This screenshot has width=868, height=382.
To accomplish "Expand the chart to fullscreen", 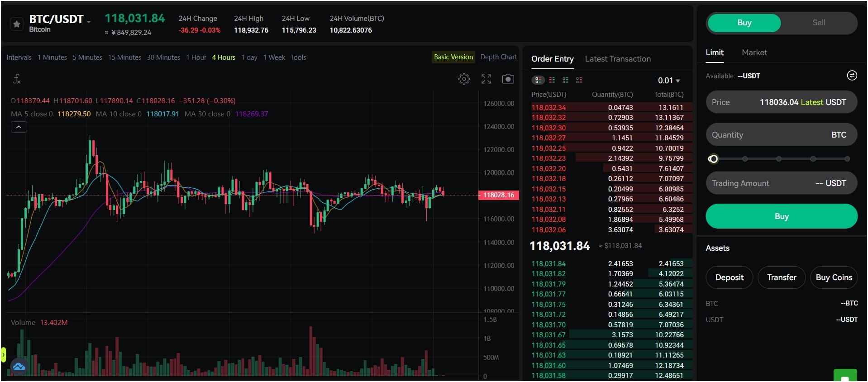I will [x=486, y=79].
